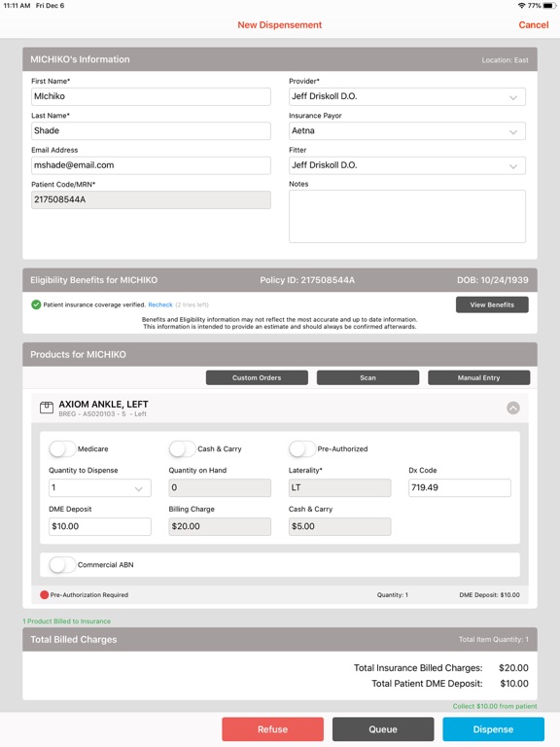Select the Custom Orders option

tap(257, 377)
